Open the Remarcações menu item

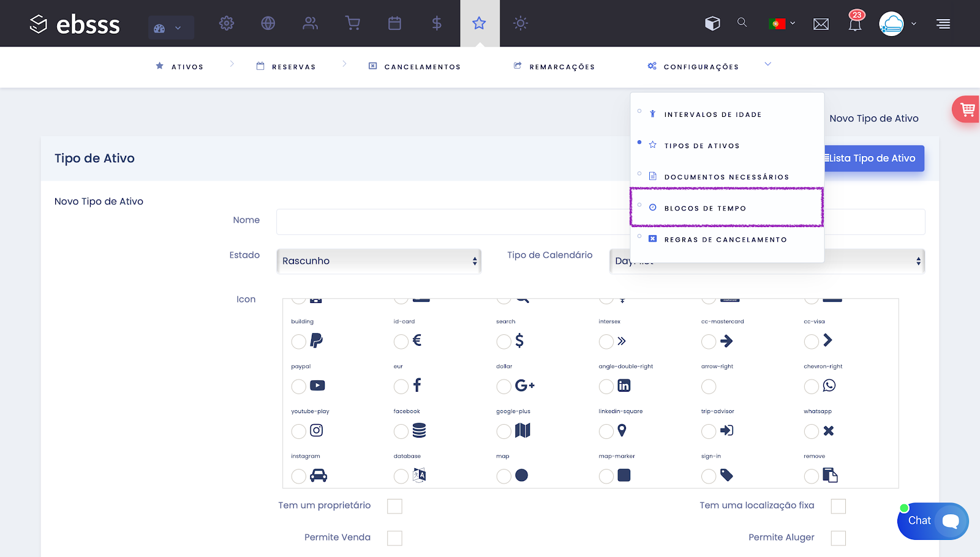[x=554, y=66]
